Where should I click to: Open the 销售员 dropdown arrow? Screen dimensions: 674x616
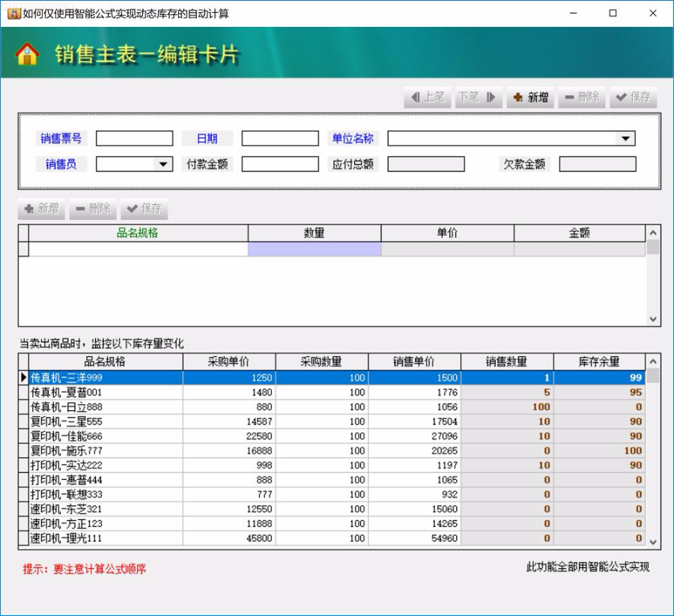(x=163, y=164)
